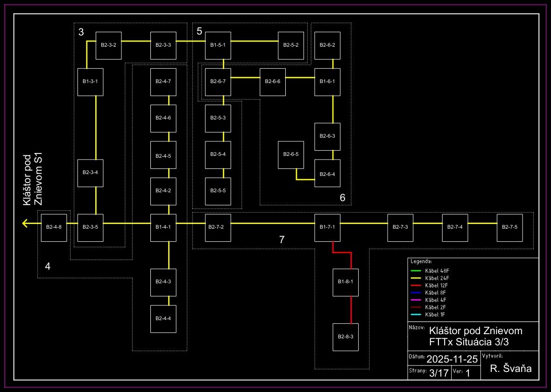Select the author name R. Švaňa

[x=511, y=369]
